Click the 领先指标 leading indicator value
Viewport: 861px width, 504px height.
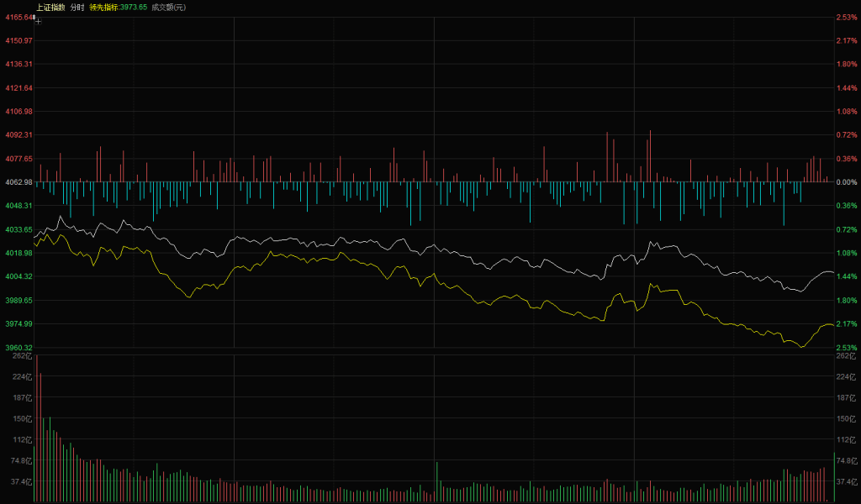(118, 7)
